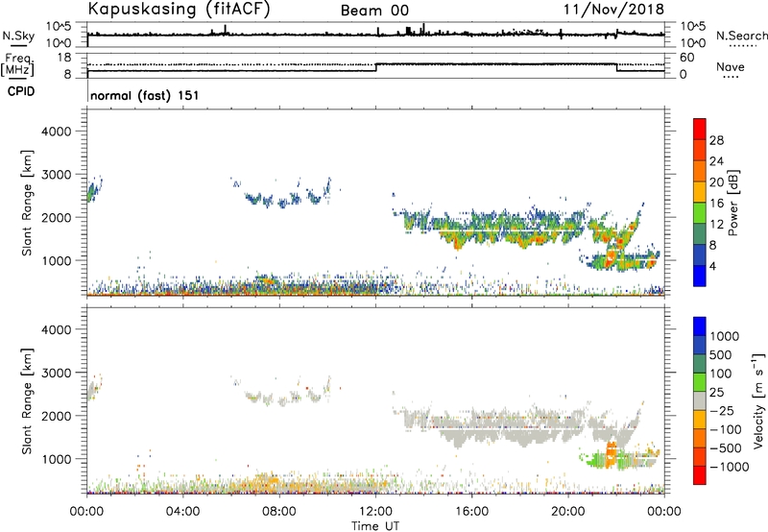Select the 'Velocity [m s-1]' colorbar title
This screenshot has height=532, width=768.
click(758, 400)
